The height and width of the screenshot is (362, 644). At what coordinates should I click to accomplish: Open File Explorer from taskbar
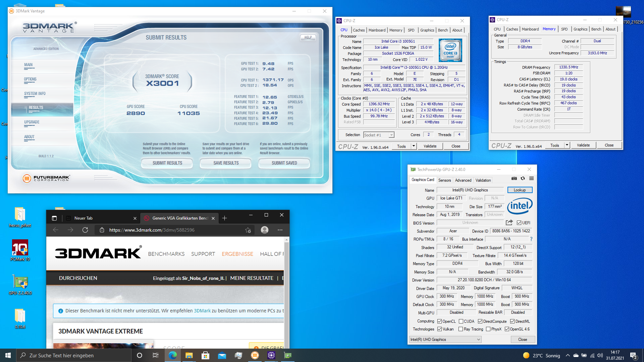(189, 355)
